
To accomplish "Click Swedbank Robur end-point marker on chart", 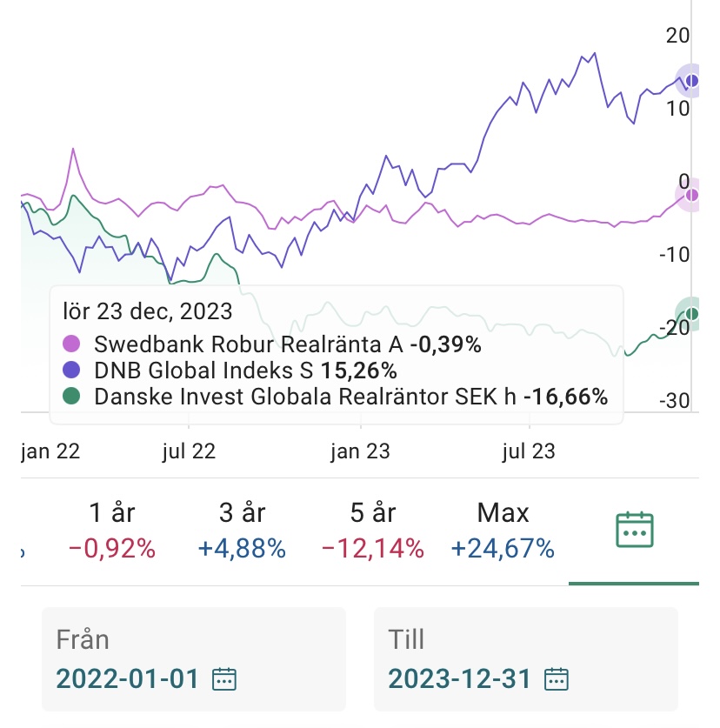I will point(692,195).
